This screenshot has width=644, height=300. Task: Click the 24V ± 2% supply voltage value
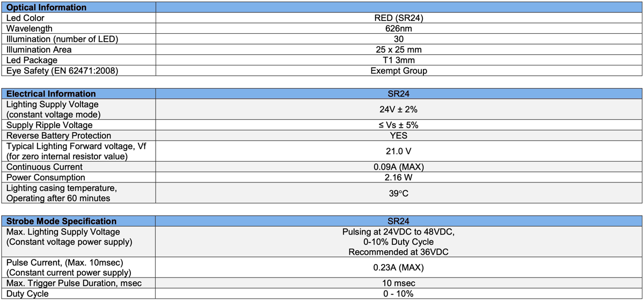pyautogui.click(x=398, y=109)
